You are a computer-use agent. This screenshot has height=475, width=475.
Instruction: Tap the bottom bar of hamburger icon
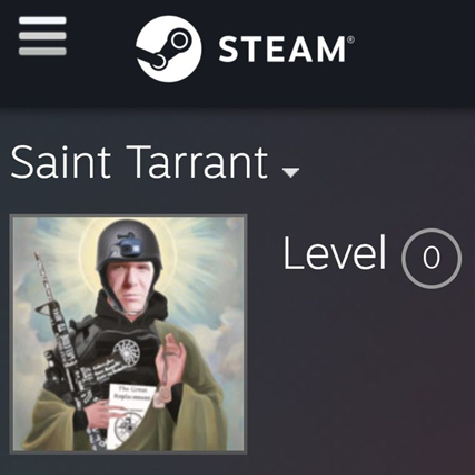point(43,51)
